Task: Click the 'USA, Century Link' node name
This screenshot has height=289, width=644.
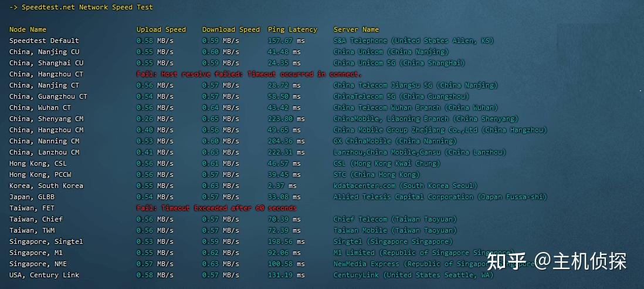Action: (x=44, y=275)
